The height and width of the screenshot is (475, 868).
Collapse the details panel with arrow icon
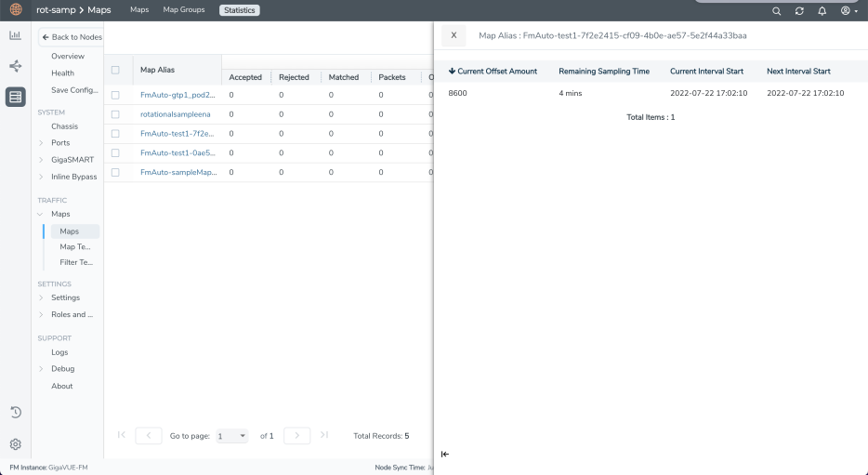(444, 454)
